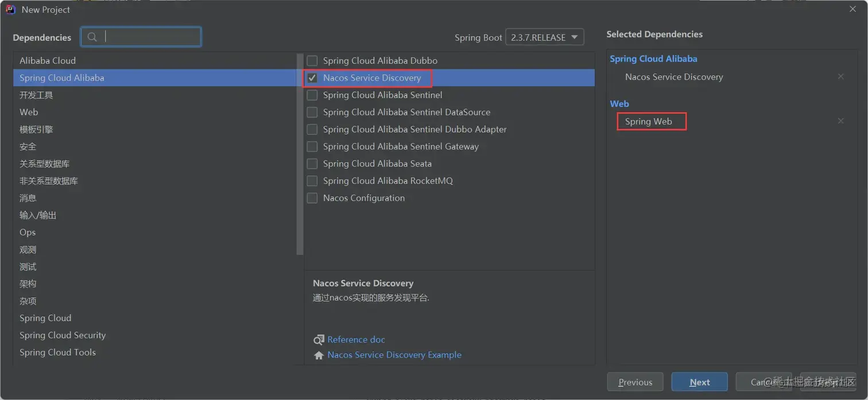Check the Nacos Configuration option
The height and width of the screenshot is (400, 868).
tap(312, 198)
